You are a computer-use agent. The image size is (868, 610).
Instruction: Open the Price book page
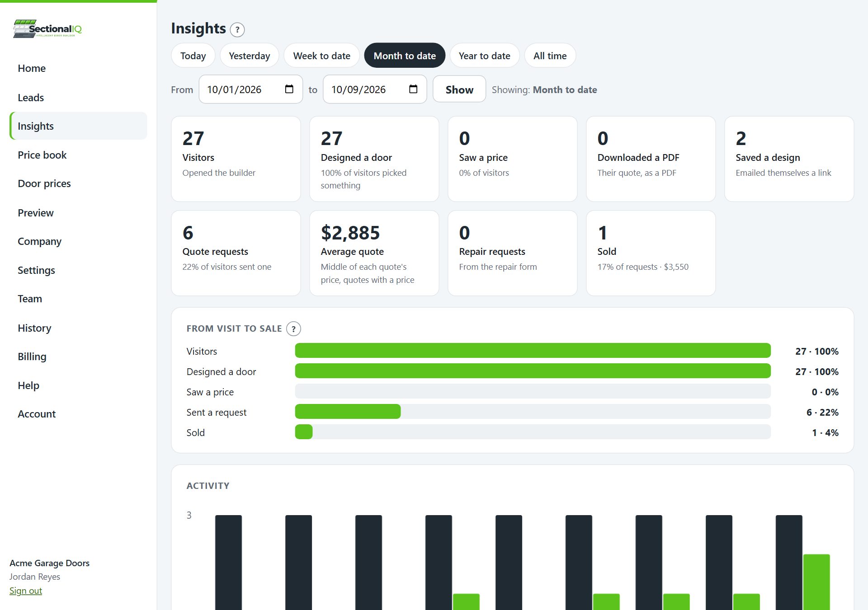tap(78, 155)
